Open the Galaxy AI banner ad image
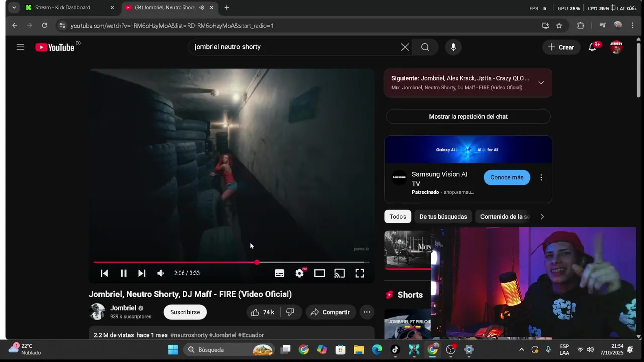Image resolution: width=644 pixels, height=362 pixels. point(468,150)
